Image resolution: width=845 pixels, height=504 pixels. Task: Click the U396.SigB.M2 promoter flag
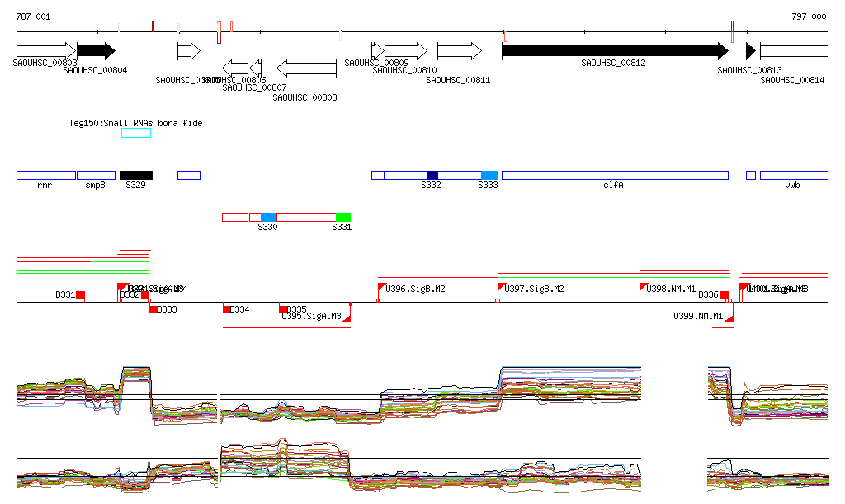click(x=381, y=292)
